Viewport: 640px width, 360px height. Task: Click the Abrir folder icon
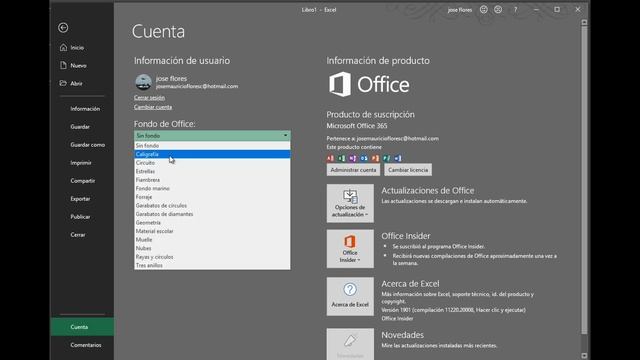pyautogui.click(x=63, y=83)
